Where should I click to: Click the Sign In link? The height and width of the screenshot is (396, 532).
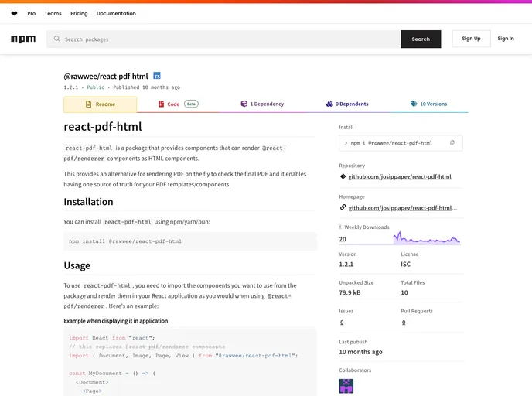[506, 39]
